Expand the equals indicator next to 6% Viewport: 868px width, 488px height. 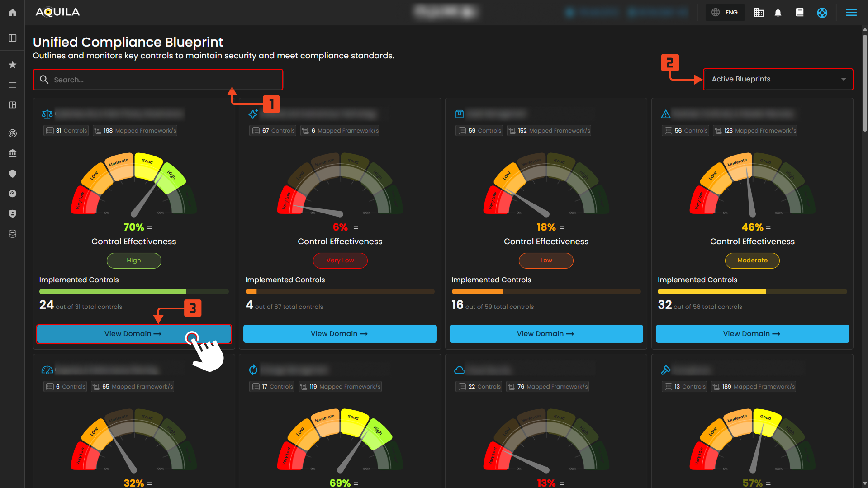[x=356, y=228]
